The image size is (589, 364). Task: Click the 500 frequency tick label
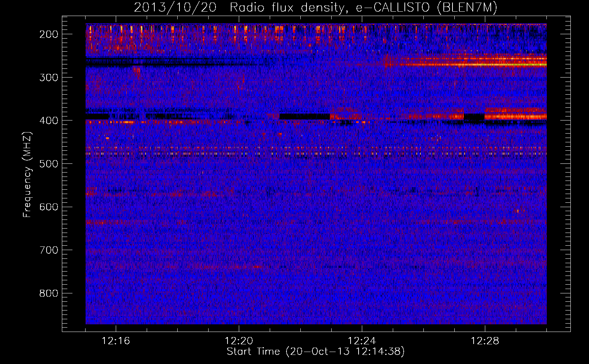49,164
